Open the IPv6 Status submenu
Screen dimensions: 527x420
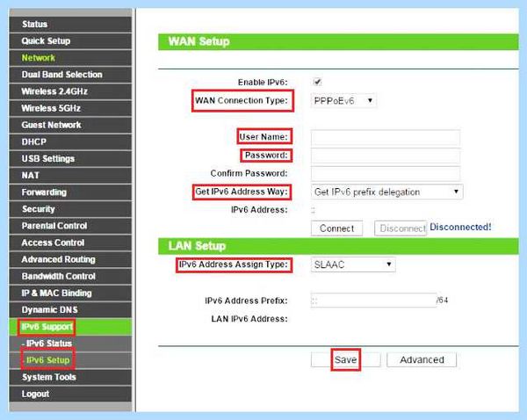tap(70, 344)
